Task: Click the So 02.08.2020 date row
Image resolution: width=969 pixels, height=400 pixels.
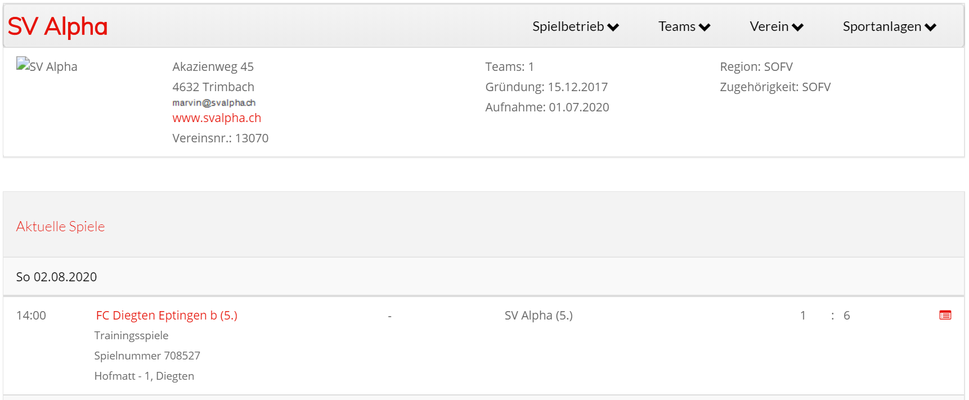Action: [x=484, y=276]
